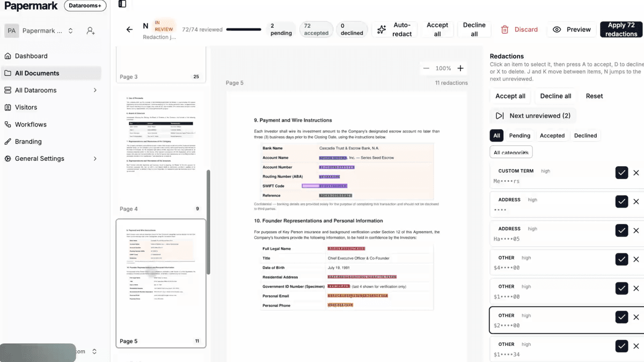This screenshot has height=362, width=644.
Task: Toggle accept check for OTHER $1••••34
Action: [621, 346]
